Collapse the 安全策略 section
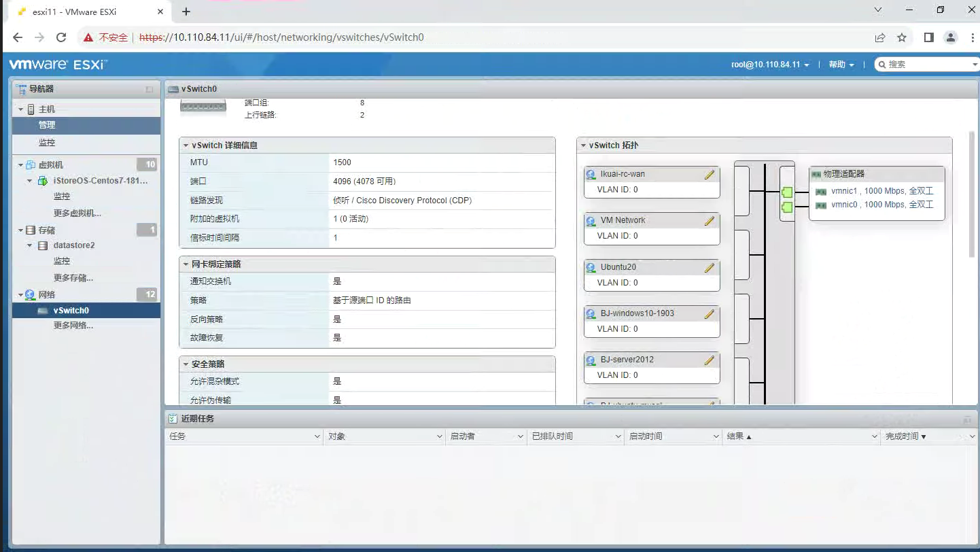Viewport: 980px width, 552px height. pos(186,364)
